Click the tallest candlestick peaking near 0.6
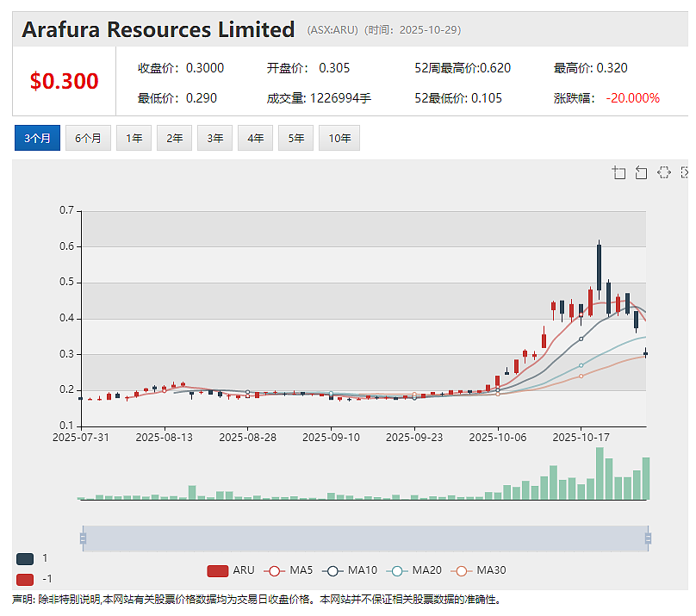This screenshot has width=696, height=616. (600, 270)
